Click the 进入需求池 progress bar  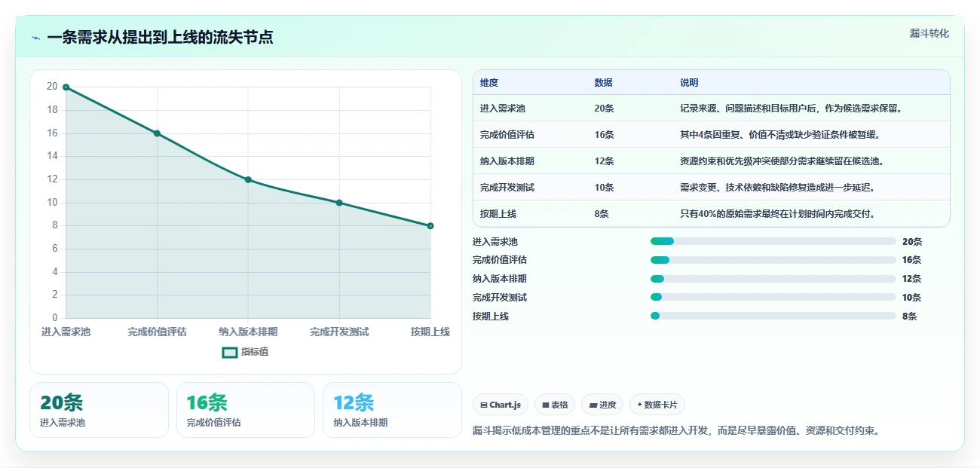tap(773, 241)
